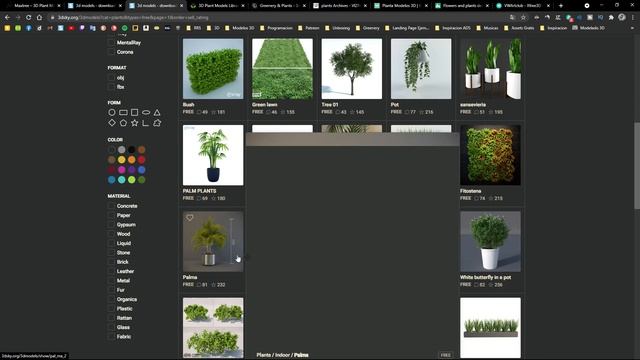
Task: Switch to the Greenery & Plants tab
Action: click(x=278, y=6)
